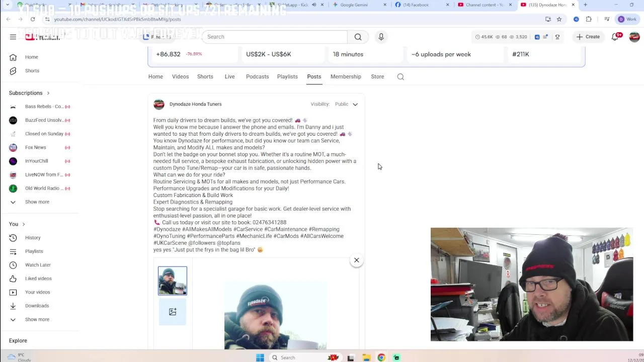Open Chrome extensions puzzle icon
Screen dimensions: 644x362
tap(589, 19)
